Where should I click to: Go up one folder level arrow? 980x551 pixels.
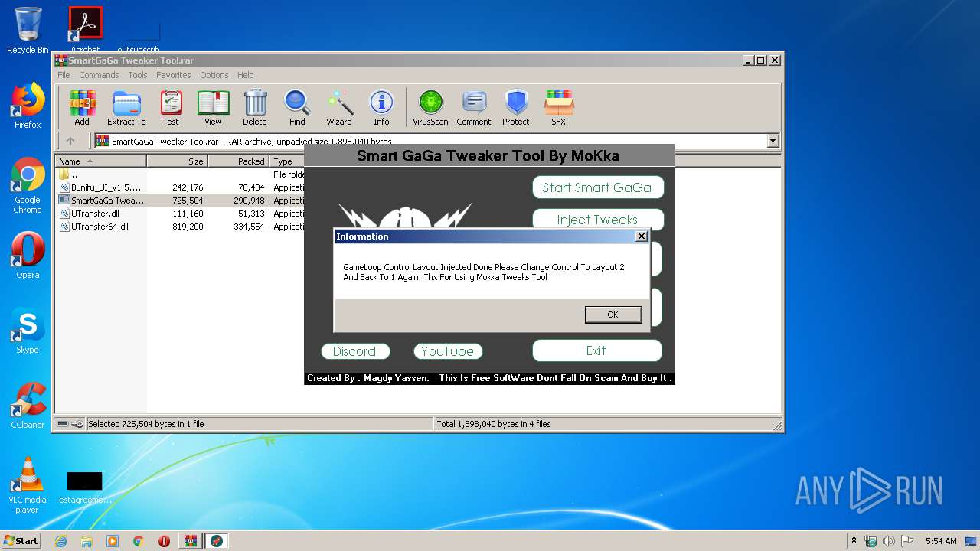point(70,141)
